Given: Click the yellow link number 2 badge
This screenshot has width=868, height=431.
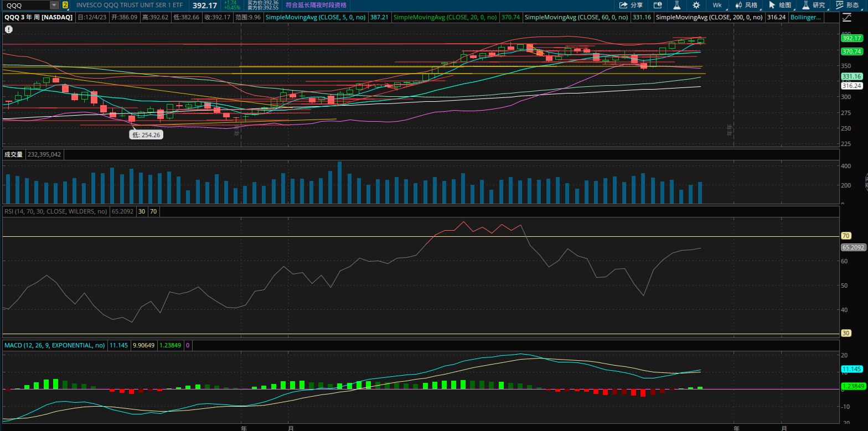Looking at the screenshot, I should coord(65,5).
